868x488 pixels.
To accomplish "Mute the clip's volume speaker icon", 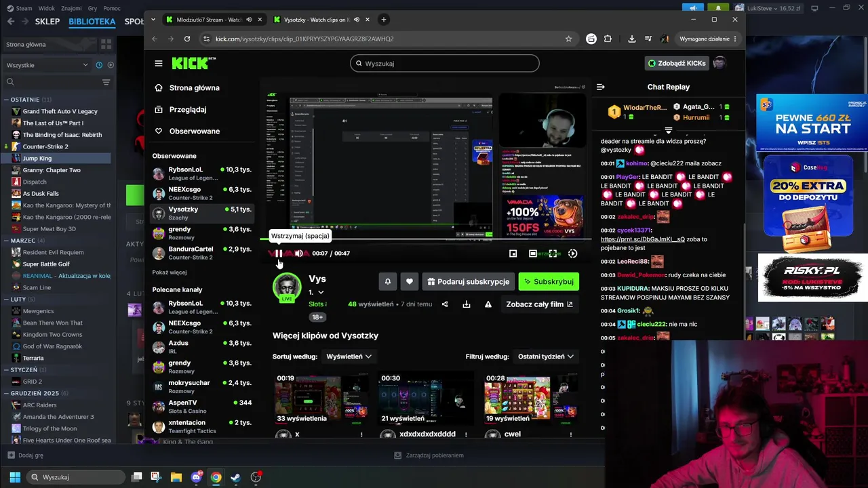I will pos(299,253).
